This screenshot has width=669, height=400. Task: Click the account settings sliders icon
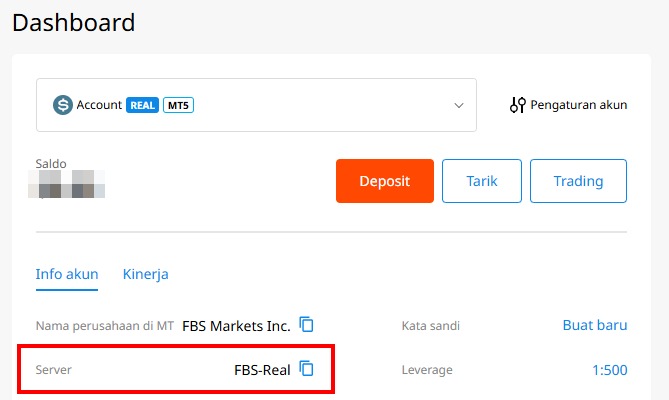click(x=518, y=105)
